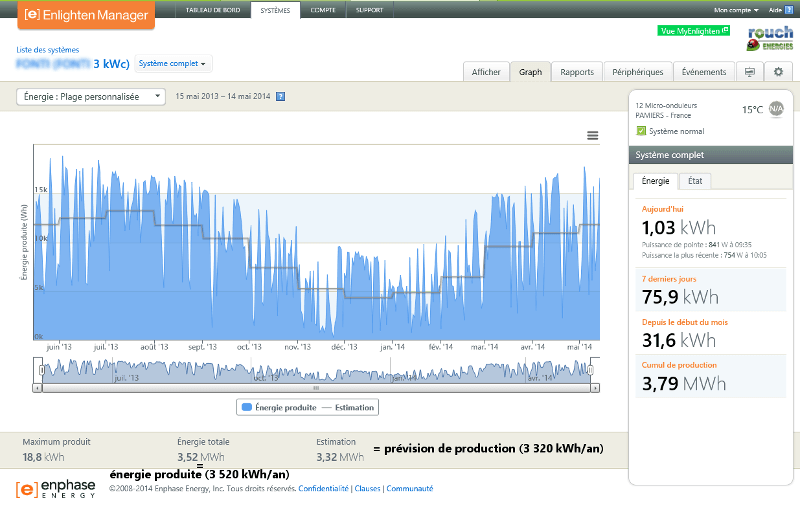The height and width of the screenshot is (512, 800).
Task: Select the État tab in side panel
Action: (695, 181)
